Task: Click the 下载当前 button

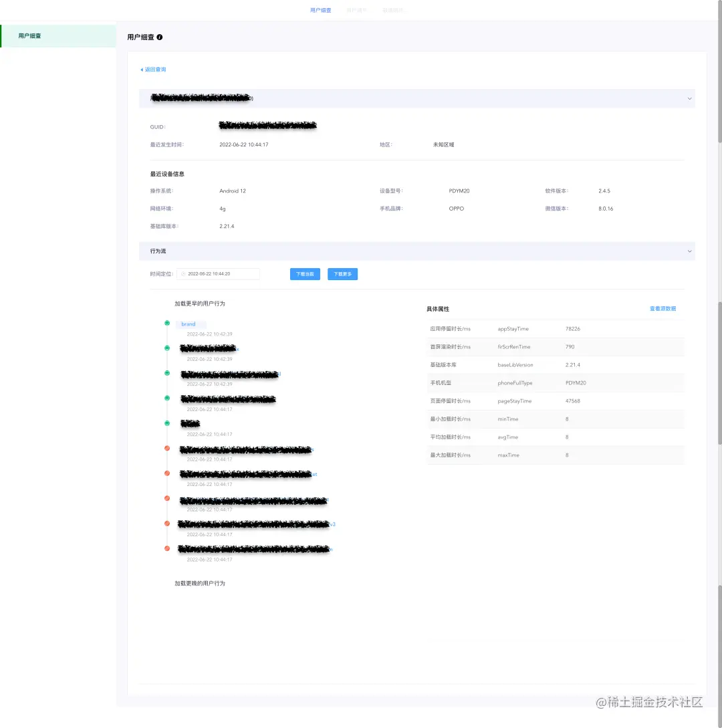Action: [305, 274]
